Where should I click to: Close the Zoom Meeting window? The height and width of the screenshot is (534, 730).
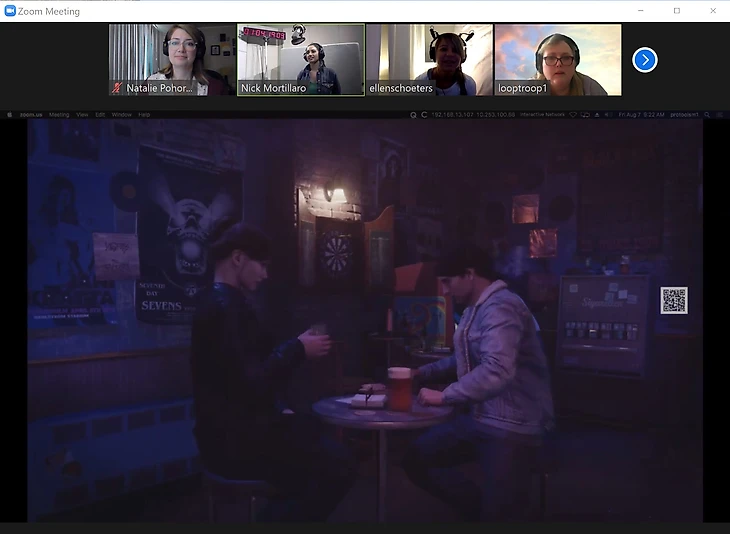tap(713, 11)
